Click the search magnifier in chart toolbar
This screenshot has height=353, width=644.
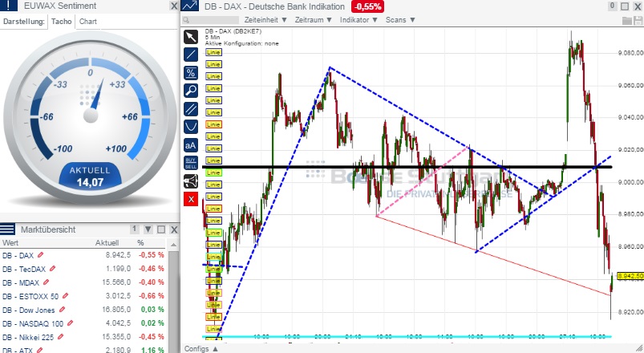tap(186, 20)
